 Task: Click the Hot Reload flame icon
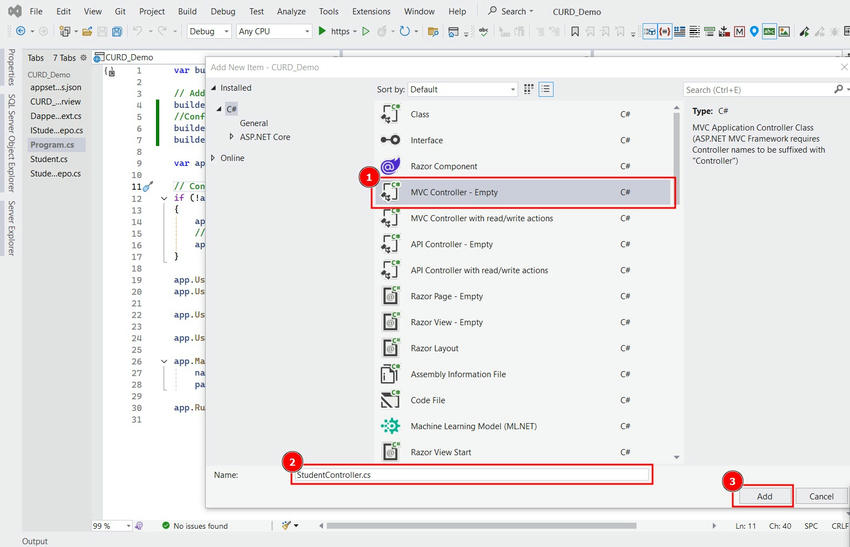pyautogui.click(x=382, y=31)
